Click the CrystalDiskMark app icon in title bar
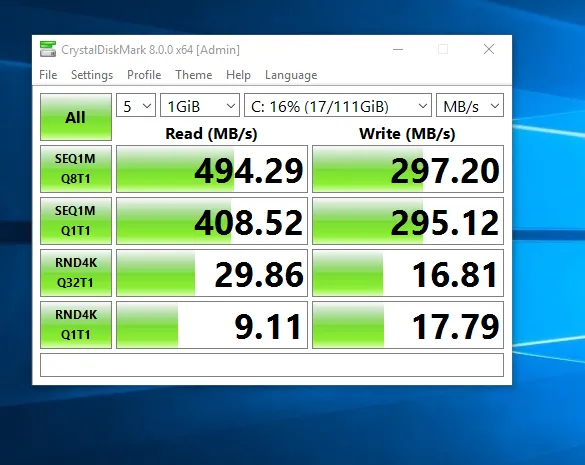This screenshot has height=465, width=585. (48, 49)
